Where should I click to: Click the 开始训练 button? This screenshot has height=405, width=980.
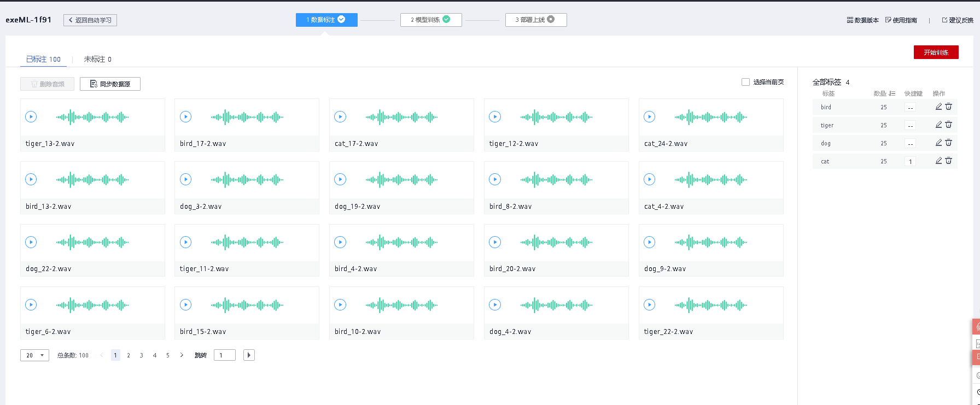coord(936,52)
